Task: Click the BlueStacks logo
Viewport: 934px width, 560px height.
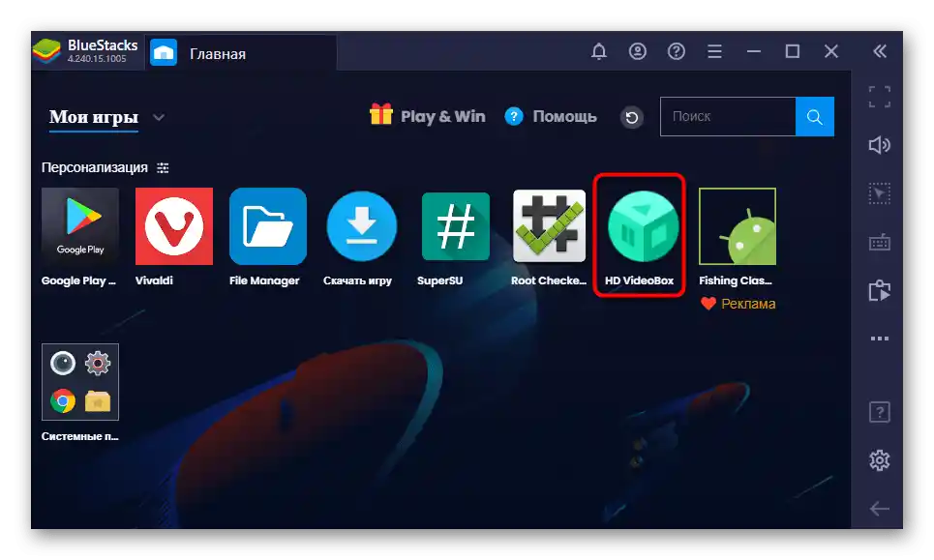Action: point(47,52)
